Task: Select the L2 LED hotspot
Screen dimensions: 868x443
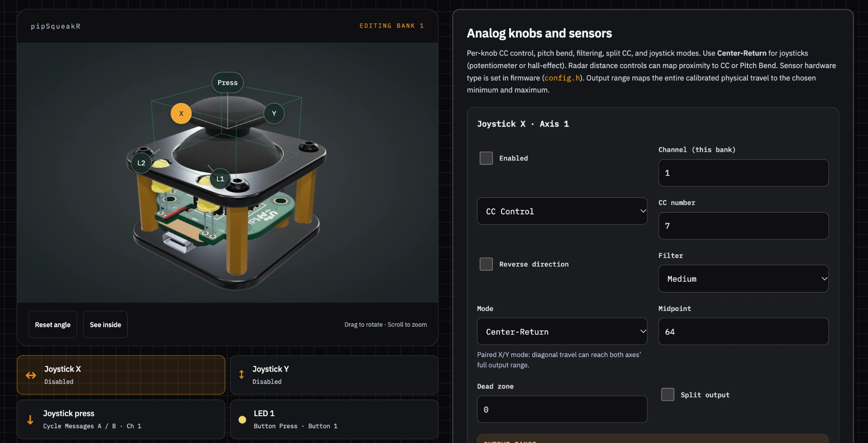Action: [x=141, y=163]
